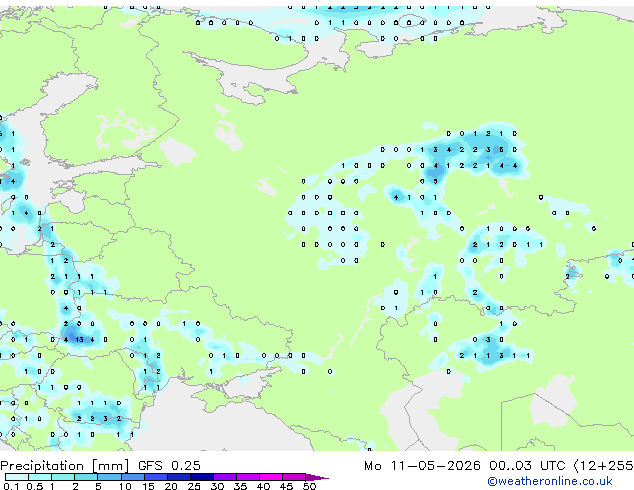Click the '45' legend scale label

coord(286,486)
